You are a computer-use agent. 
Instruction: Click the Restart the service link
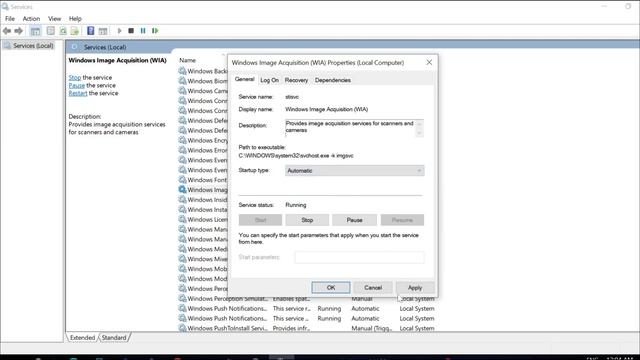coord(78,93)
